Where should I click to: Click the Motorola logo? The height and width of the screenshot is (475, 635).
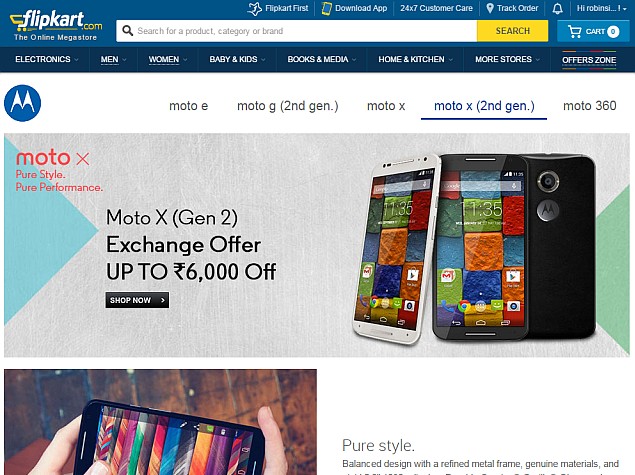point(23,103)
